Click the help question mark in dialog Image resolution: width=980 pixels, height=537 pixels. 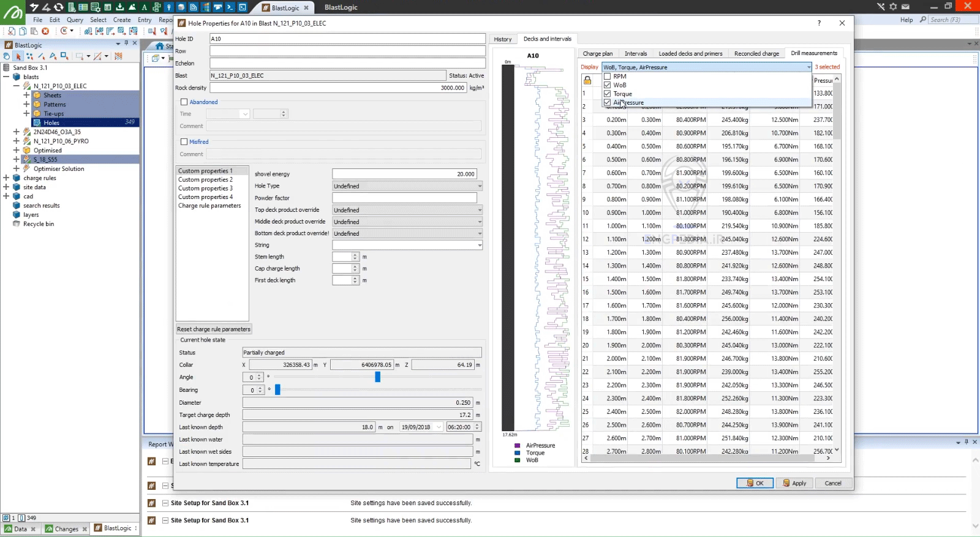click(x=819, y=23)
